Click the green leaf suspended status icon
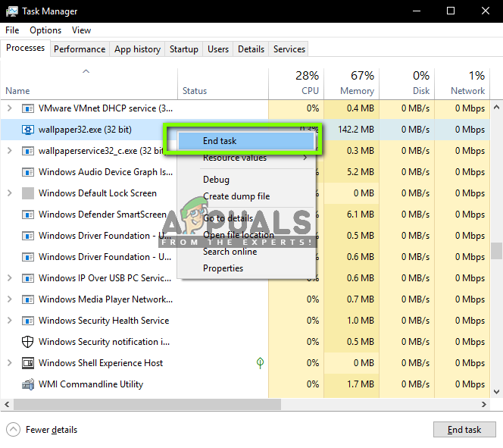The image size is (503, 448). click(260, 363)
